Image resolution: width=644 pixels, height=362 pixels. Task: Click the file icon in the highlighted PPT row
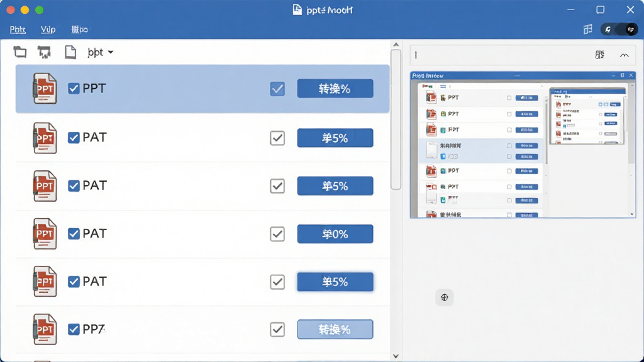point(45,88)
